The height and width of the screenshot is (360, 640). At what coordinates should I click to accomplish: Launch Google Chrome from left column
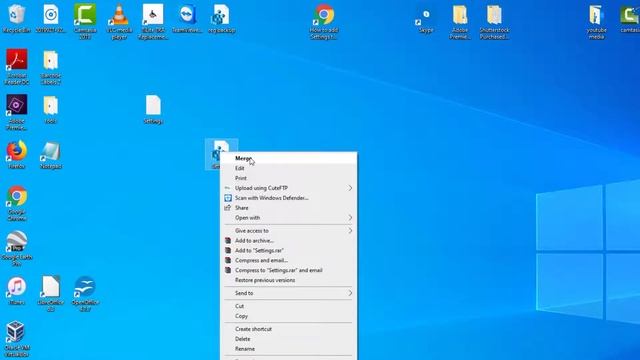point(17,203)
